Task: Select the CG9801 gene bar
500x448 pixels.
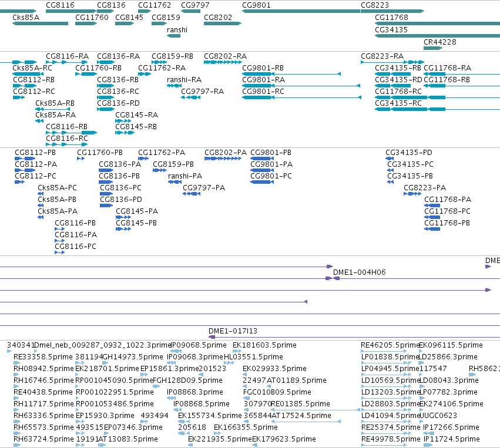Action: (301, 11)
